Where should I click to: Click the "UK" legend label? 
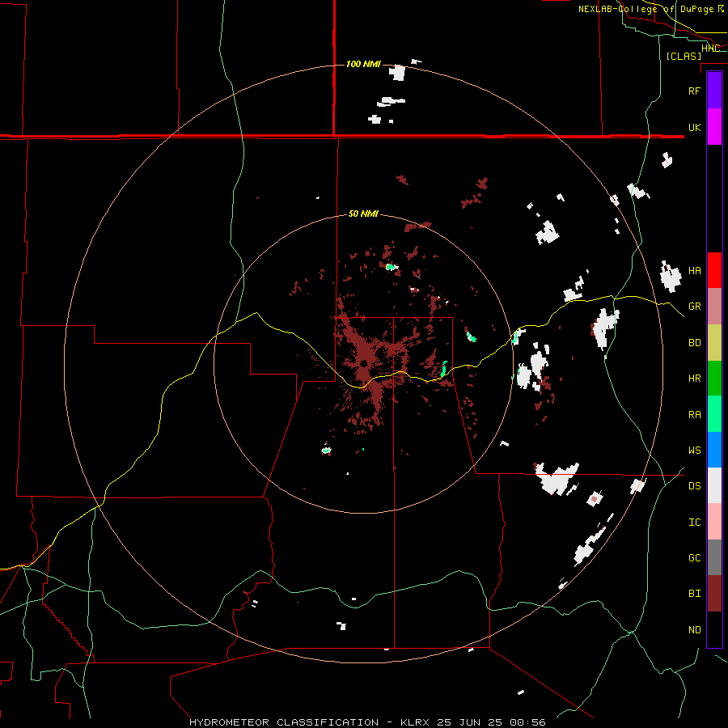tap(695, 127)
